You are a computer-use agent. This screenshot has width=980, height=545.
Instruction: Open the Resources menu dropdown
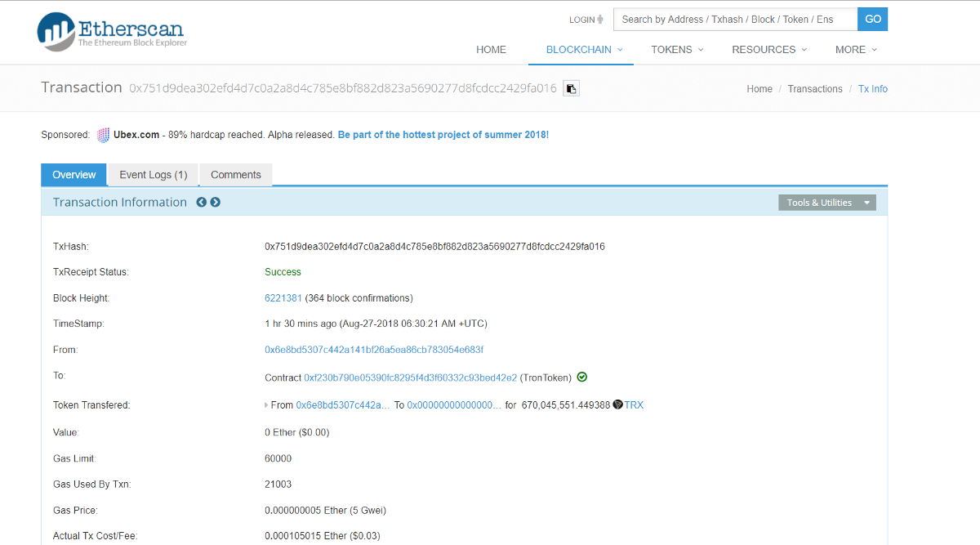coord(769,50)
